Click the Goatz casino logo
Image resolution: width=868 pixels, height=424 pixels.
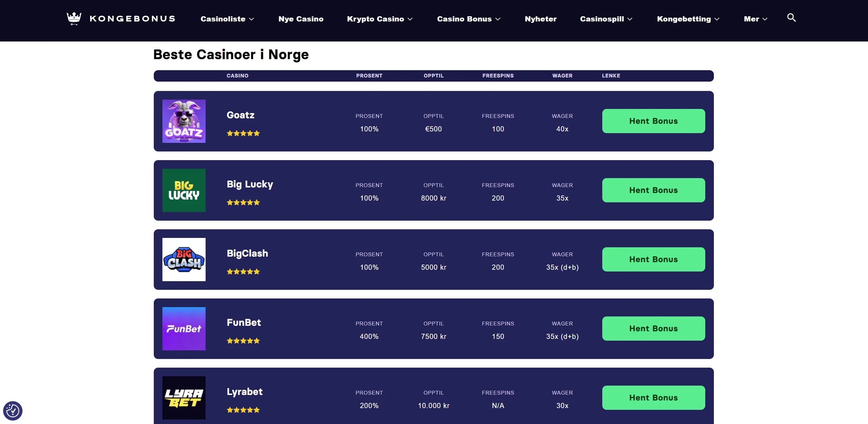click(x=184, y=121)
